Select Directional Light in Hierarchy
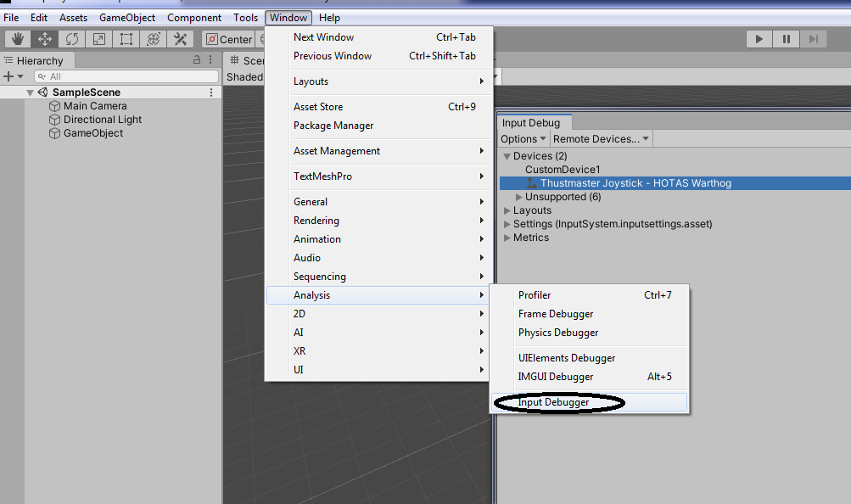Screen dimensions: 851x504 [103, 120]
